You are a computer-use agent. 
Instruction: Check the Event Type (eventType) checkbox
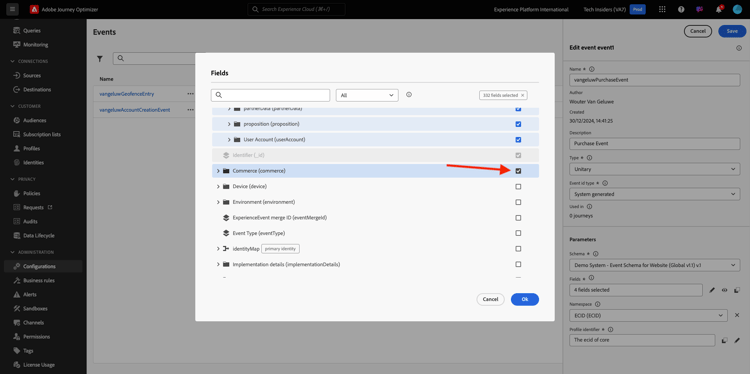[x=518, y=233]
